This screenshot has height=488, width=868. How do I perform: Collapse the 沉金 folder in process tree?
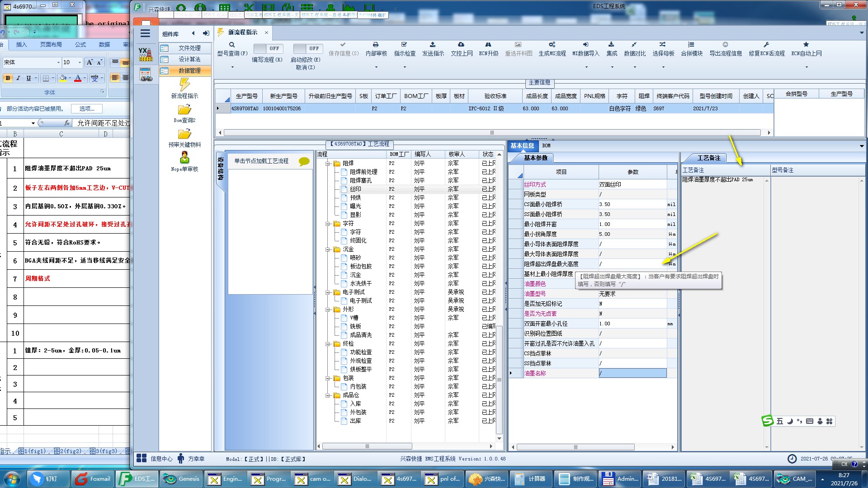[x=328, y=249]
